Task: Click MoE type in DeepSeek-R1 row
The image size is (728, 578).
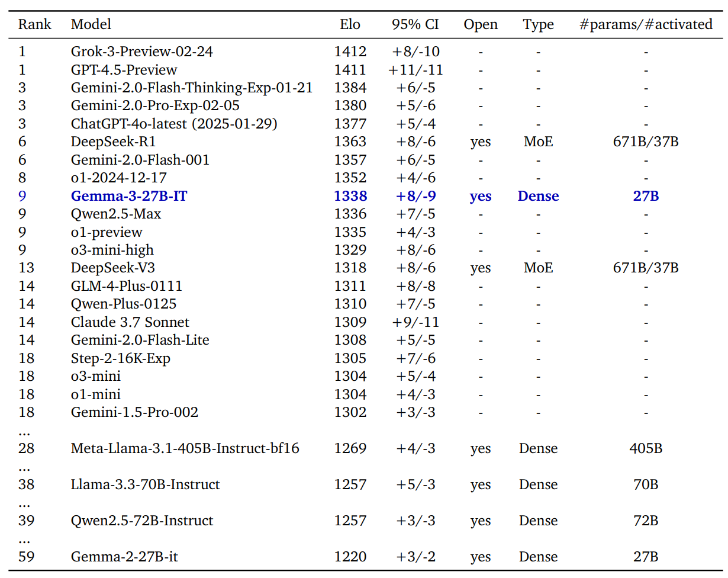Action: [539, 142]
